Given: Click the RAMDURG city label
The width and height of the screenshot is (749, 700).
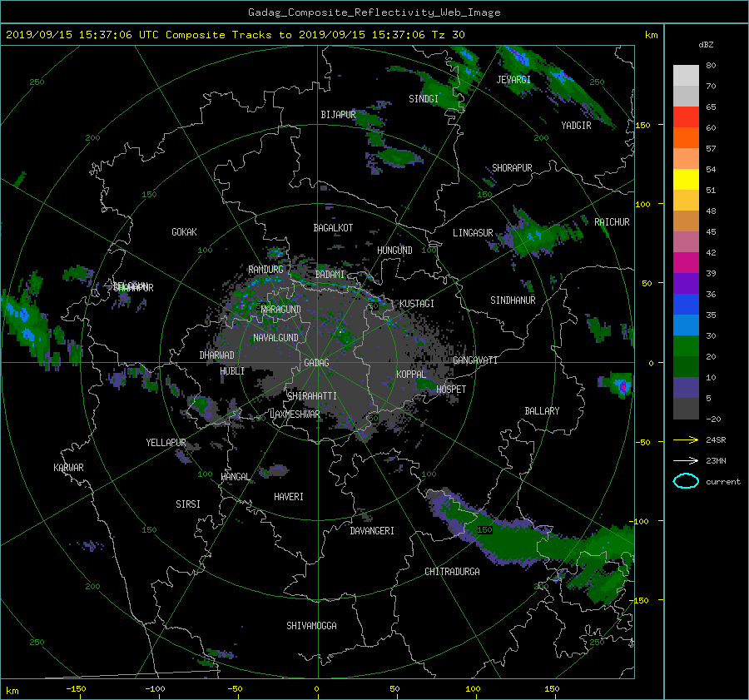Looking at the screenshot, I should [265, 270].
